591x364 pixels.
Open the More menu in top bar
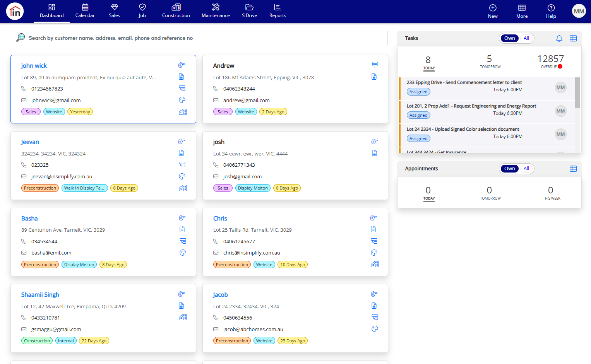tap(522, 11)
